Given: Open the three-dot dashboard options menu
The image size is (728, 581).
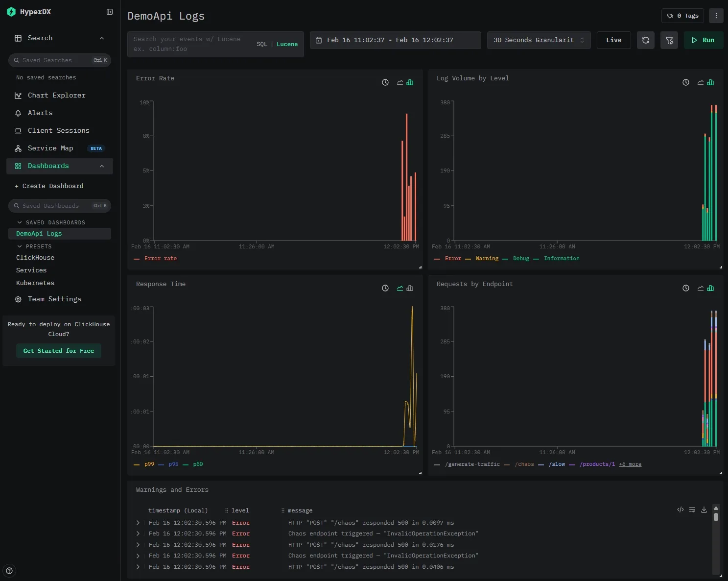Looking at the screenshot, I should coord(716,16).
